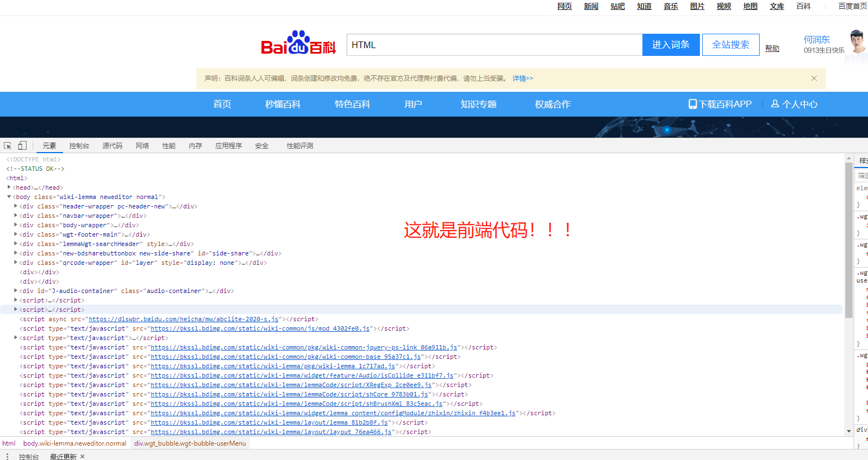The width and height of the screenshot is (868, 460).
Task: Expand the qrcode-wrapper div node
Action: coord(15,263)
